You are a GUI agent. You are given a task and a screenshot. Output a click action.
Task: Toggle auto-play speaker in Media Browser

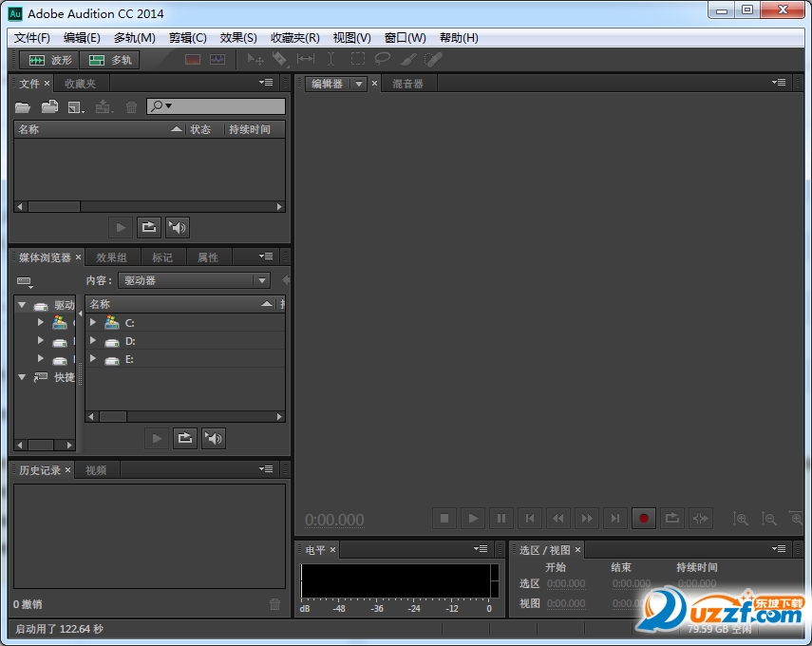point(214,438)
